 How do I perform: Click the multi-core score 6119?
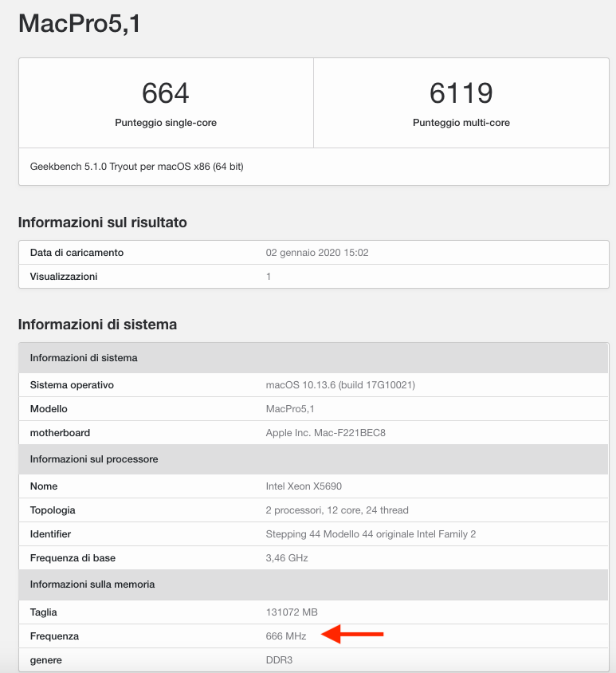tap(461, 93)
